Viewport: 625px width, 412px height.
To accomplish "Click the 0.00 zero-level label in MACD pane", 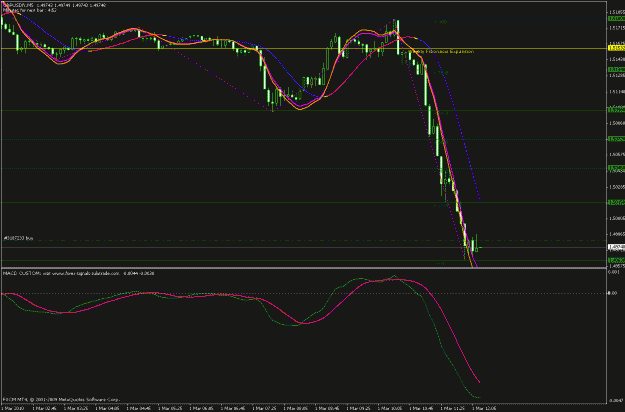I will (612, 293).
